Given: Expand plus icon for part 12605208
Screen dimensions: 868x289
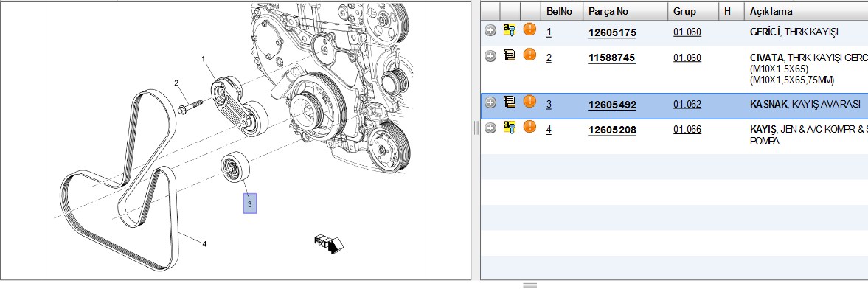Looking at the screenshot, I should (490, 128).
